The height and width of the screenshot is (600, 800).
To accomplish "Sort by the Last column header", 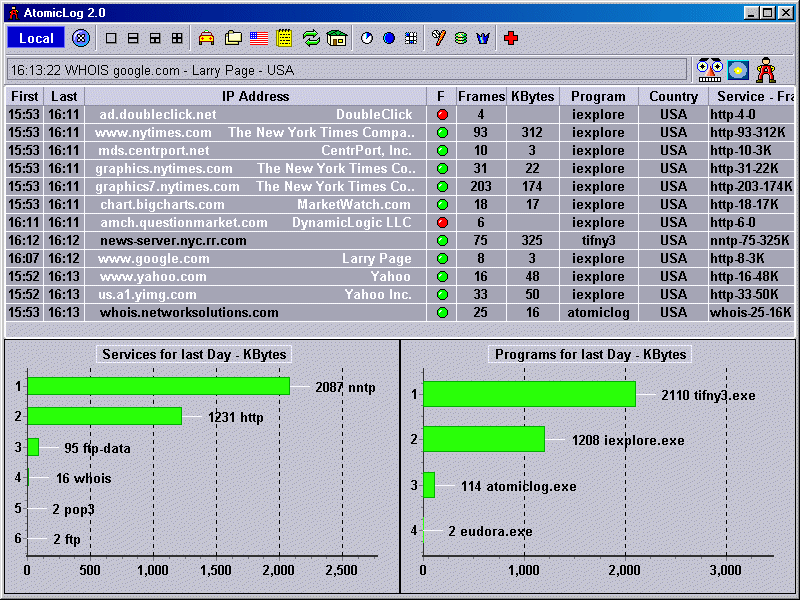I will pyautogui.click(x=64, y=96).
